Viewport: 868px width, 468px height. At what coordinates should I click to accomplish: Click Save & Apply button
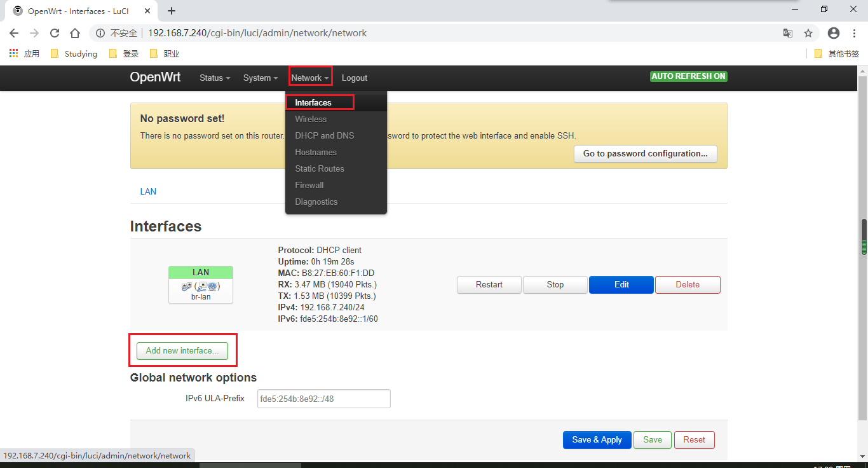(x=597, y=439)
